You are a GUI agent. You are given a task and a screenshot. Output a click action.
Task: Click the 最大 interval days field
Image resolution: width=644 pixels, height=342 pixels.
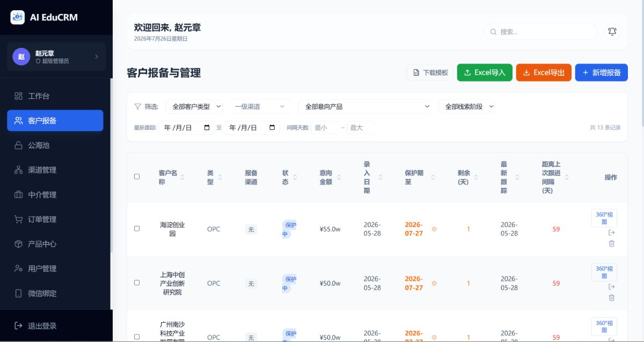pyautogui.click(x=361, y=128)
